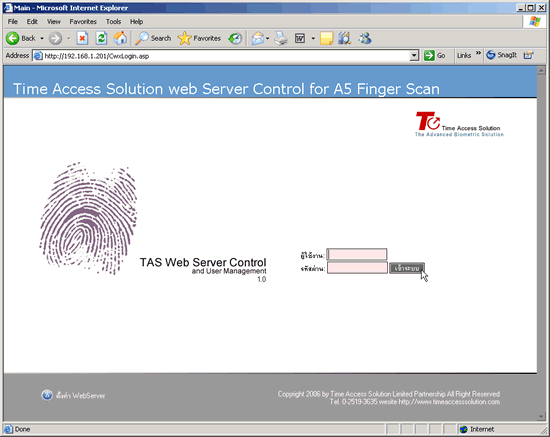Image resolution: width=550 pixels, height=437 pixels.
Task: Open the Search pane in the toolbar
Action: [153, 38]
